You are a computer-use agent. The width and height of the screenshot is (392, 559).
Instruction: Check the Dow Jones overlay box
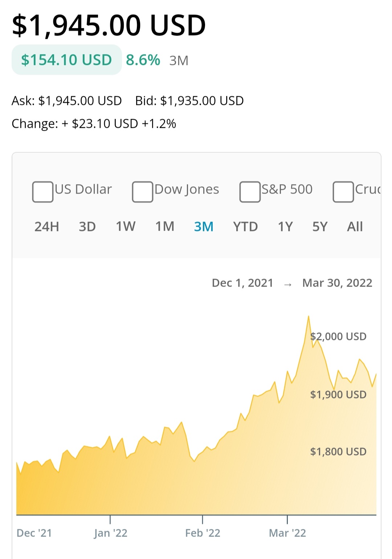click(x=143, y=192)
